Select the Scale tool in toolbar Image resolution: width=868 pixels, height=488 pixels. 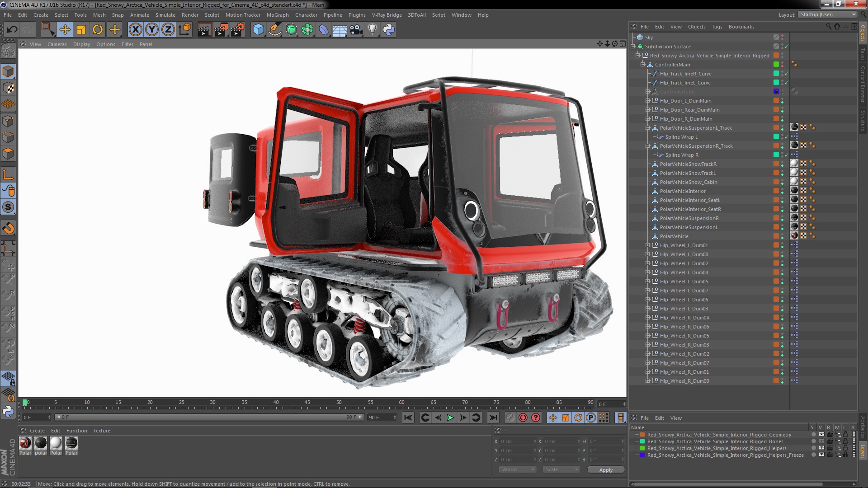pos(81,30)
